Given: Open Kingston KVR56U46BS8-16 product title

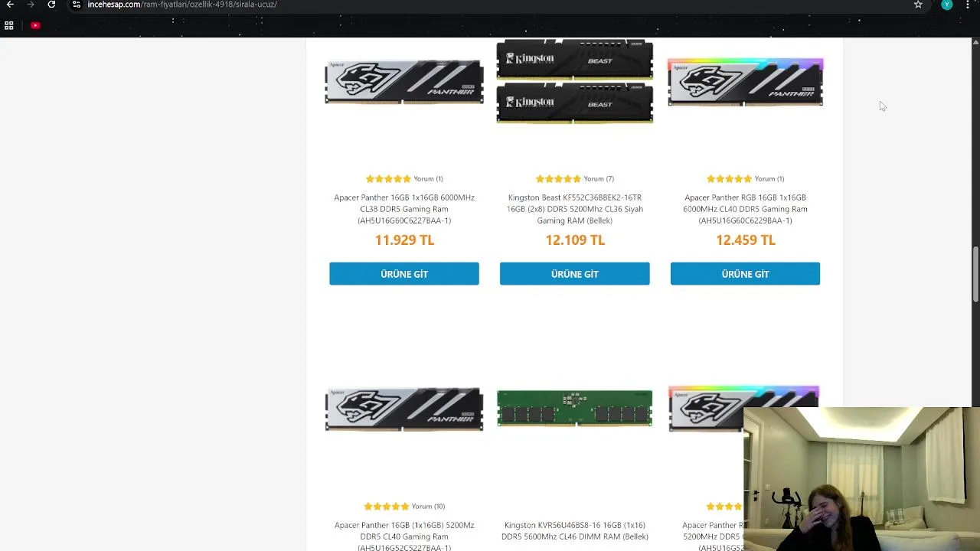Looking at the screenshot, I should 575,531.
